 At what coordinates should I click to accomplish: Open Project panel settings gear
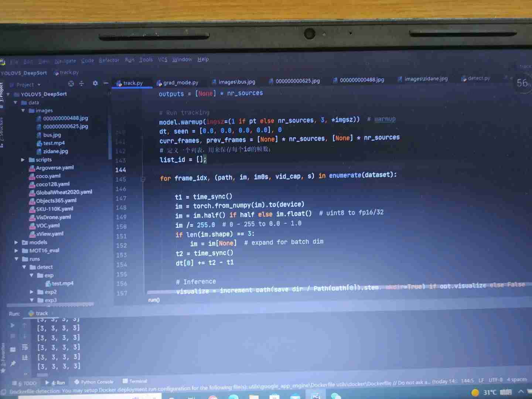(95, 83)
